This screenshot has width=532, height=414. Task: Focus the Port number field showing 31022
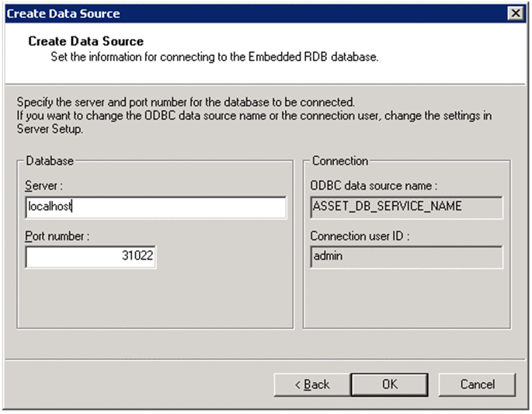pyautogui.click(x=91, y=257)
